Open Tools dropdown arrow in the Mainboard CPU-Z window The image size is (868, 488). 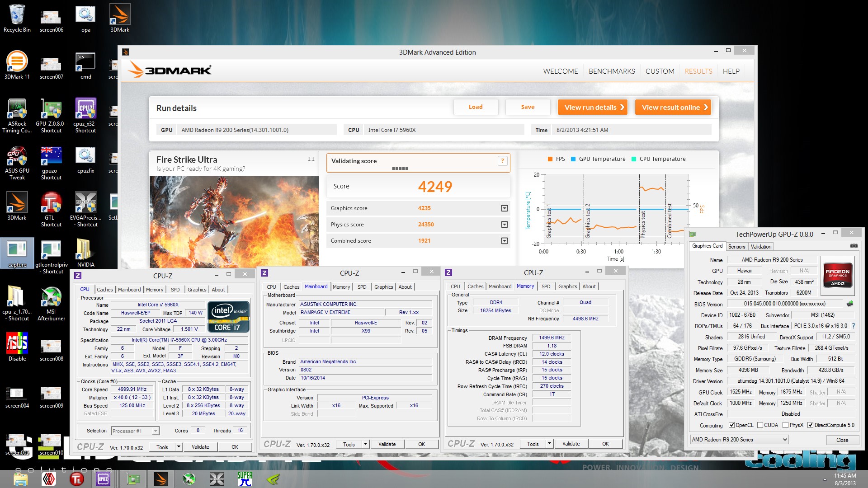coord(366,444)
